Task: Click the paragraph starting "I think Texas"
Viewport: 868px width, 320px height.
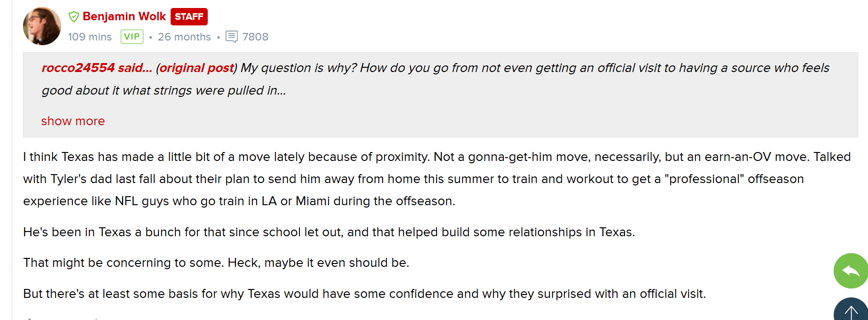Action: point(437,179)
